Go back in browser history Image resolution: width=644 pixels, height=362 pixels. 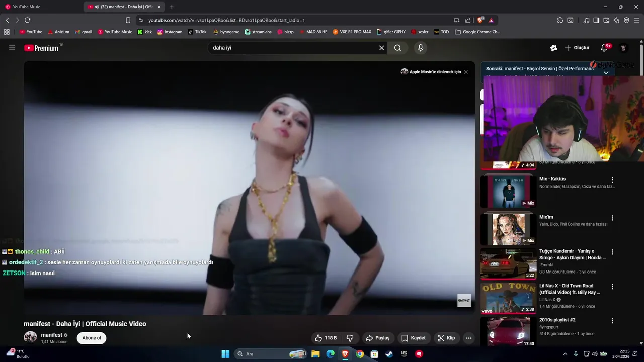(7, 20)
